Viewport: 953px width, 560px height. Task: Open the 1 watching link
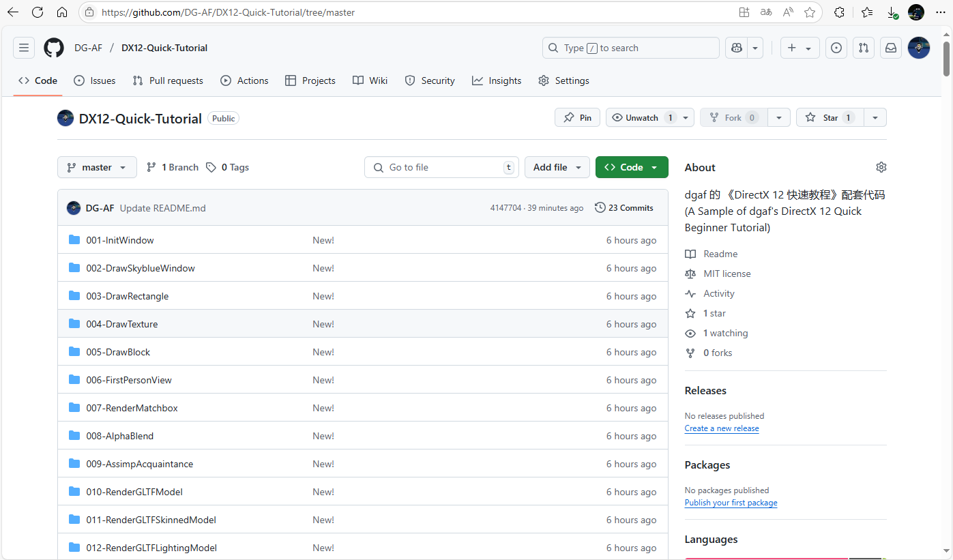point(717,333)
